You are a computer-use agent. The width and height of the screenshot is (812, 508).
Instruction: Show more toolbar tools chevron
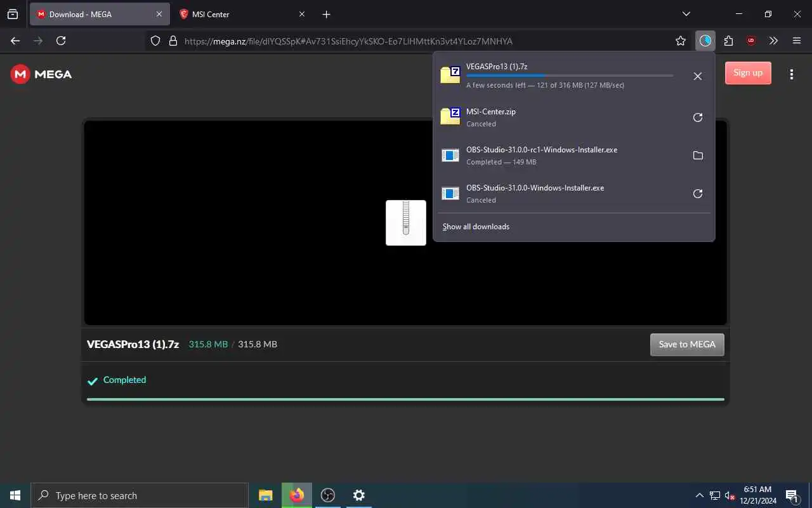click(773, 41)
